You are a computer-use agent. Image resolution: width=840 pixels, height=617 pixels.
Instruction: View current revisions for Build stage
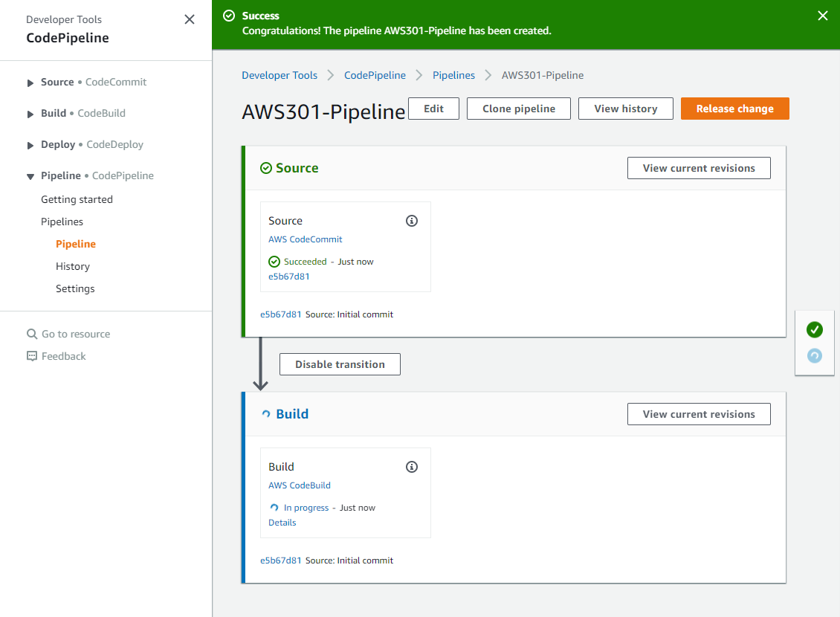click(699, 414)
